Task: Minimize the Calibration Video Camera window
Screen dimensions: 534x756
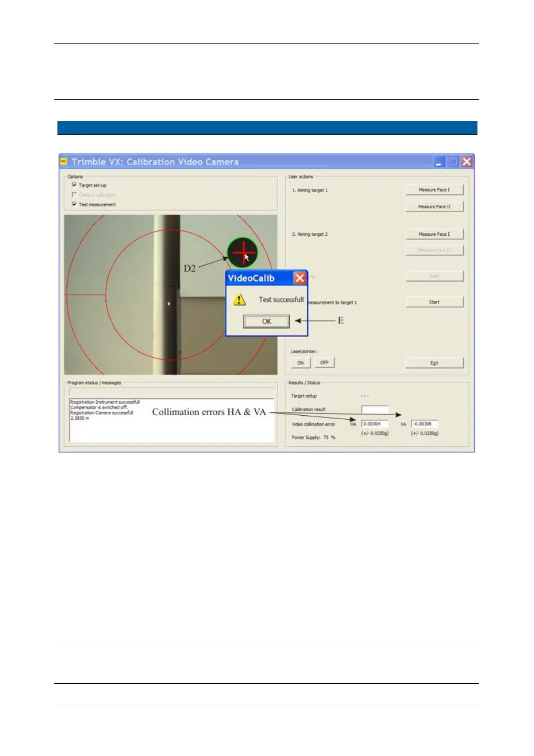Action: point(439,162)
